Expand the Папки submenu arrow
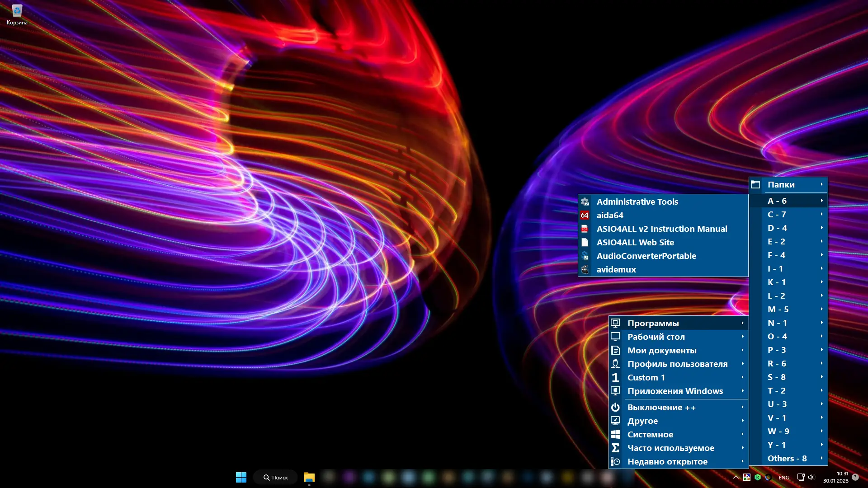The height and width of the screenshot is (488, 868). [x=821, y=184]
